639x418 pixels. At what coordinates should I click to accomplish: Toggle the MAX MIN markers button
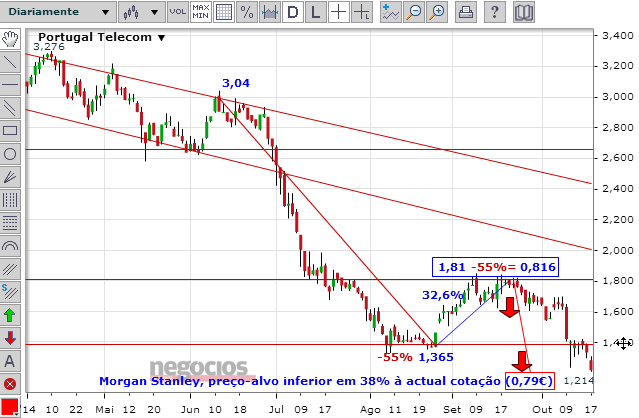pyautogui.click(x=201, y=12)
